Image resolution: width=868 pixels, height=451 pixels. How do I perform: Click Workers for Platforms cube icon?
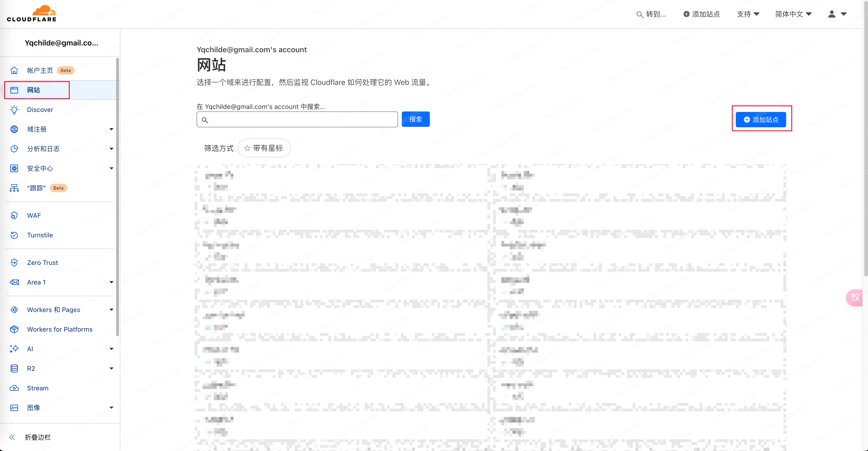[14, 330]
